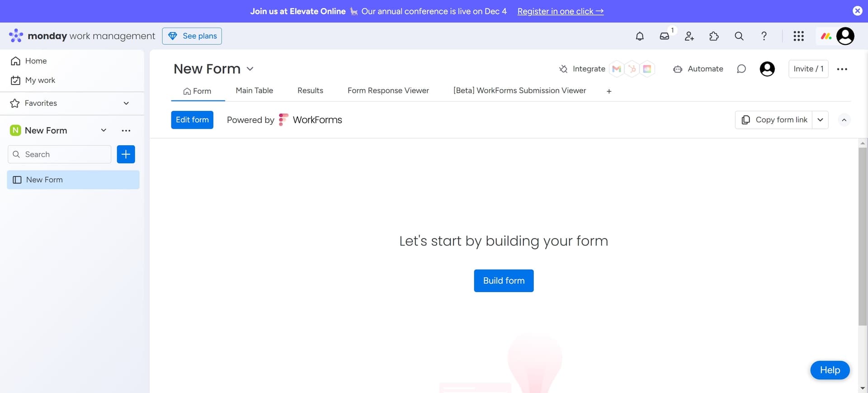Screen dimensions: 868x393
Task: Open the Help chat button
Action: (830, 370)
